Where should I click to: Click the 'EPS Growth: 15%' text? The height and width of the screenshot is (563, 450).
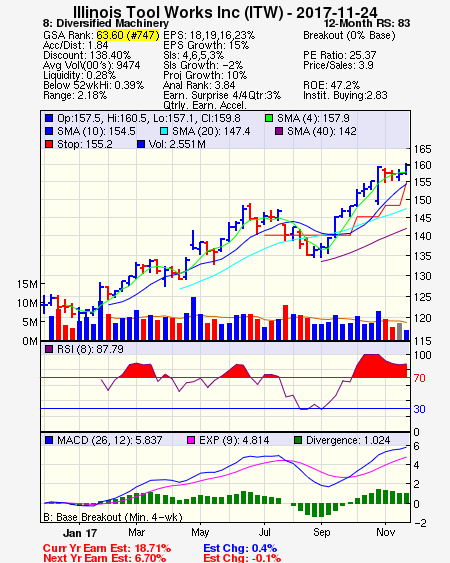pos(206,45)
